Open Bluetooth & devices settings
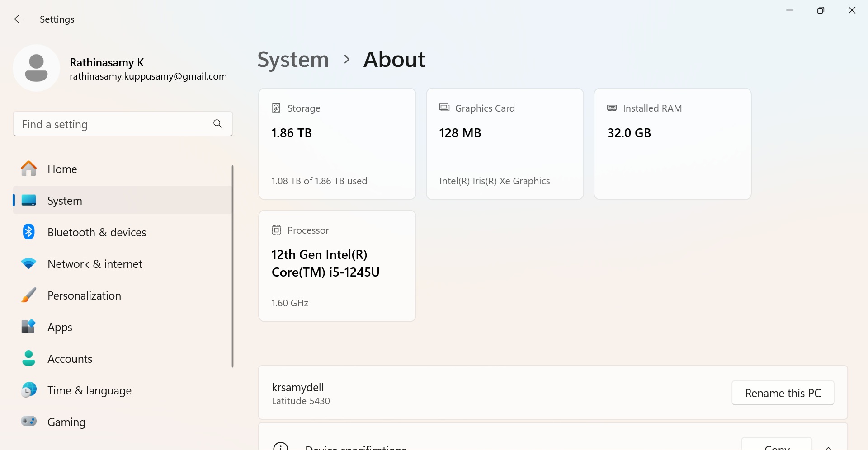Screen dimensions: 868x450 (x=123, y=232)
